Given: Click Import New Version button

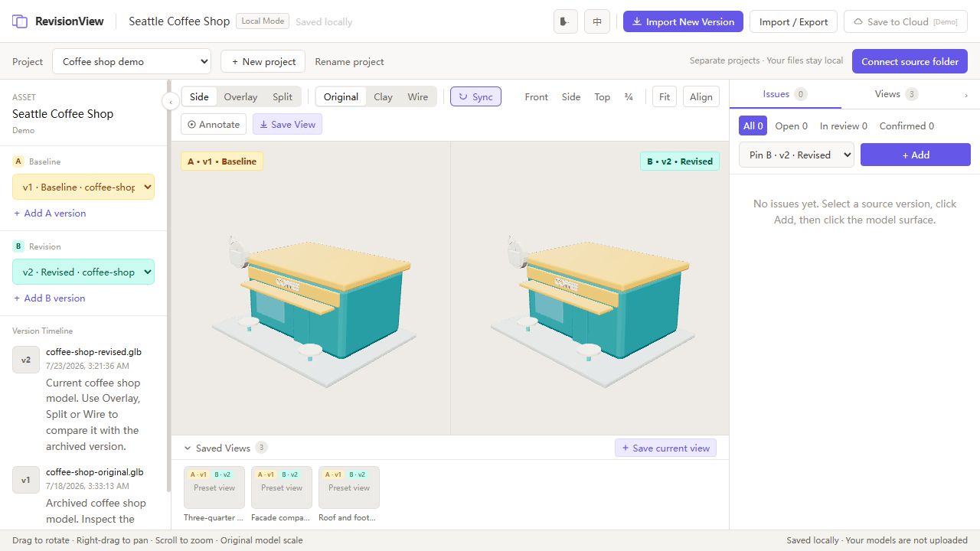Looking at the screenshot, I should tap(683, 21).
